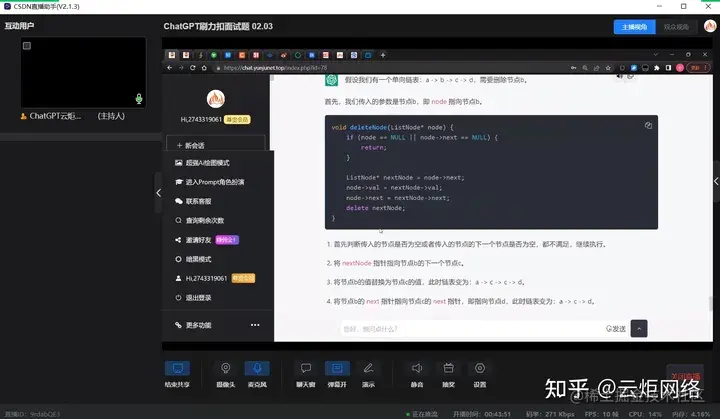
Task: Click the chat page scrollbar thumb
Action: 711,303
